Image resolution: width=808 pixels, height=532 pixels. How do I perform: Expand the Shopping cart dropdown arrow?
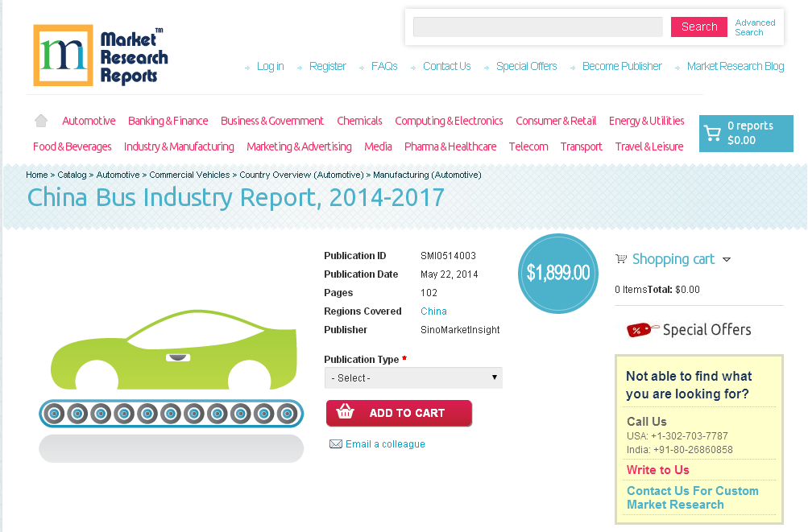pyautogui.click(x=727, y=260)
